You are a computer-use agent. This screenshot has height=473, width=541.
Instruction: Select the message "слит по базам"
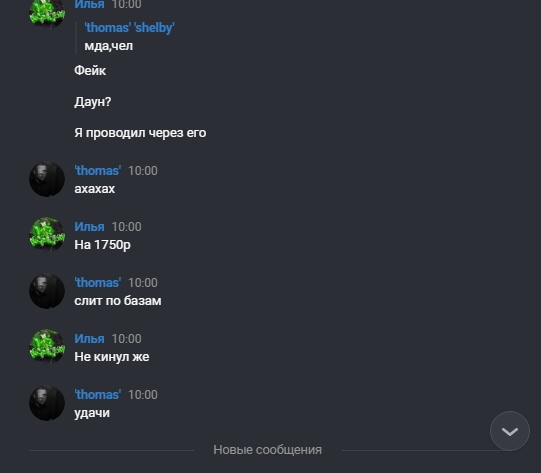point(118,301)
